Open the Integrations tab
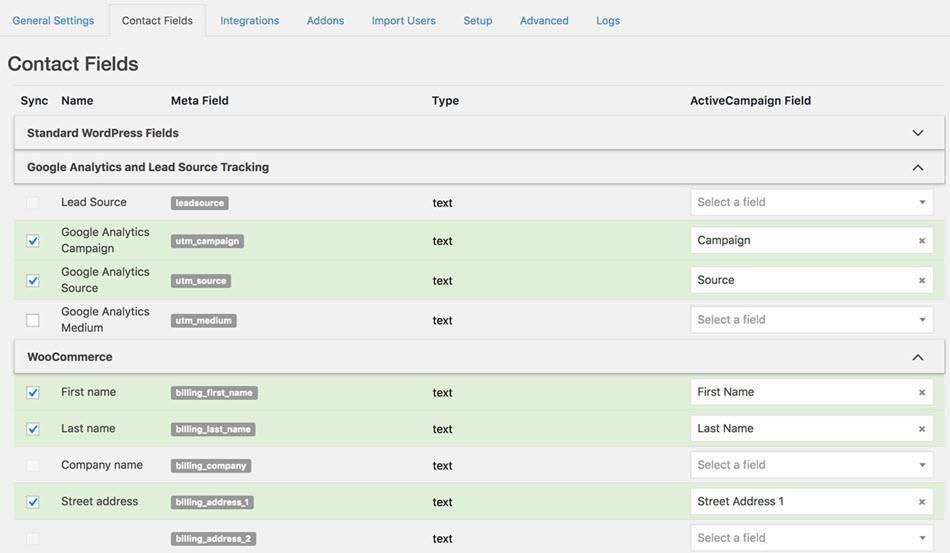The width and height of the screenshot is (950, 553). tap(250, 21)
